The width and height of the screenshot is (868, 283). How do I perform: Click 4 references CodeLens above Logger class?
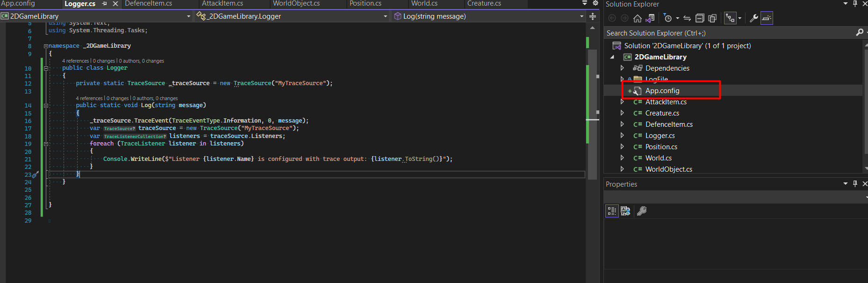[x=75, y=61]
